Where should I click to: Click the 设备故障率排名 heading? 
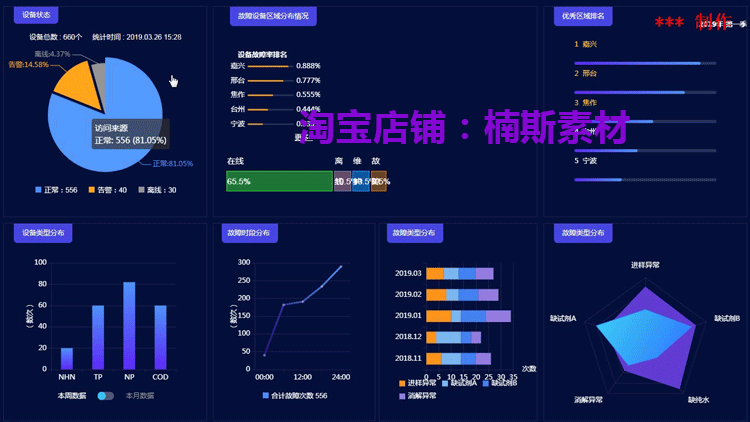[x=262, y=55]
